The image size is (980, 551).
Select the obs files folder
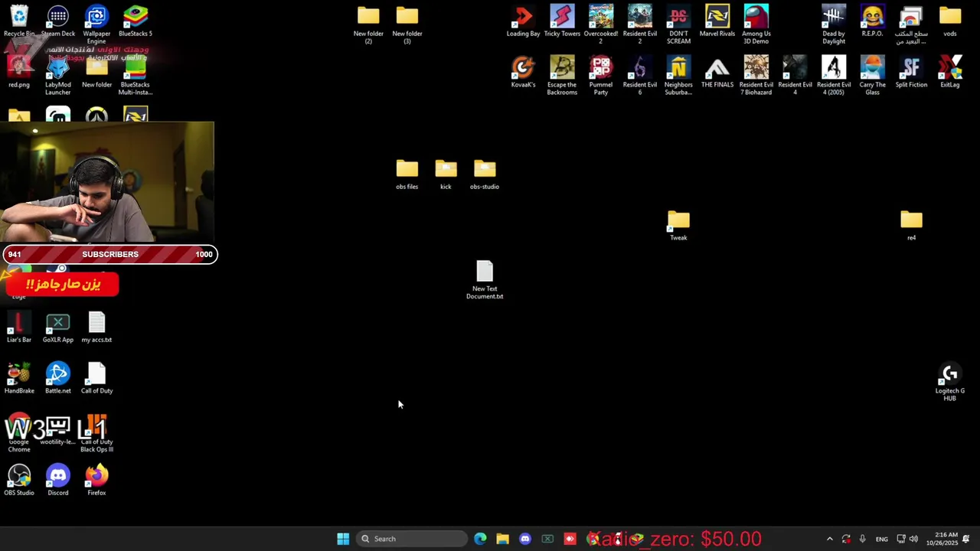[407, 174]
